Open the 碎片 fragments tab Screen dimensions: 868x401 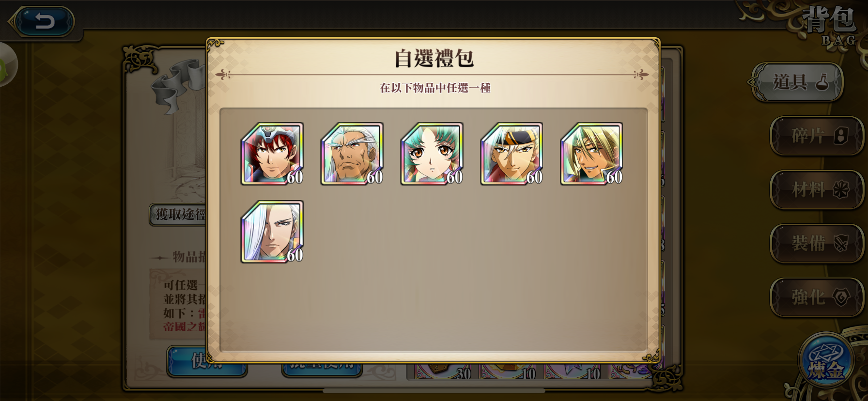pos(817,136)
